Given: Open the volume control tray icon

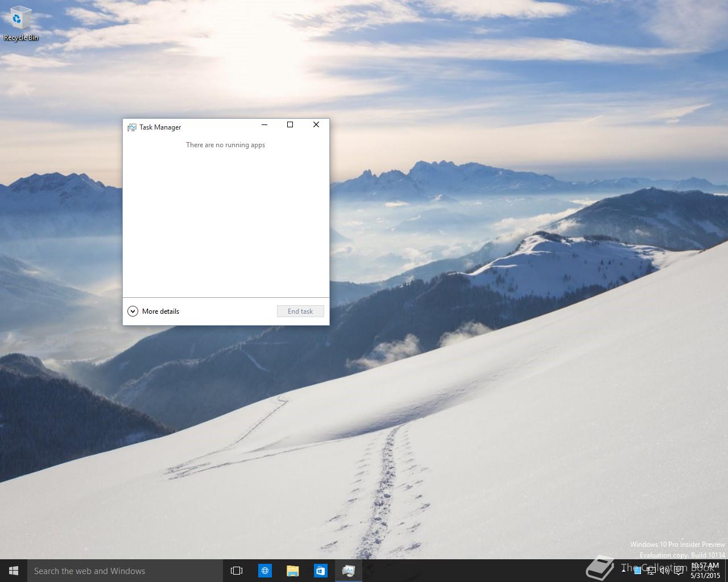Looking at the screenshot, I should [x=665, y=571].
